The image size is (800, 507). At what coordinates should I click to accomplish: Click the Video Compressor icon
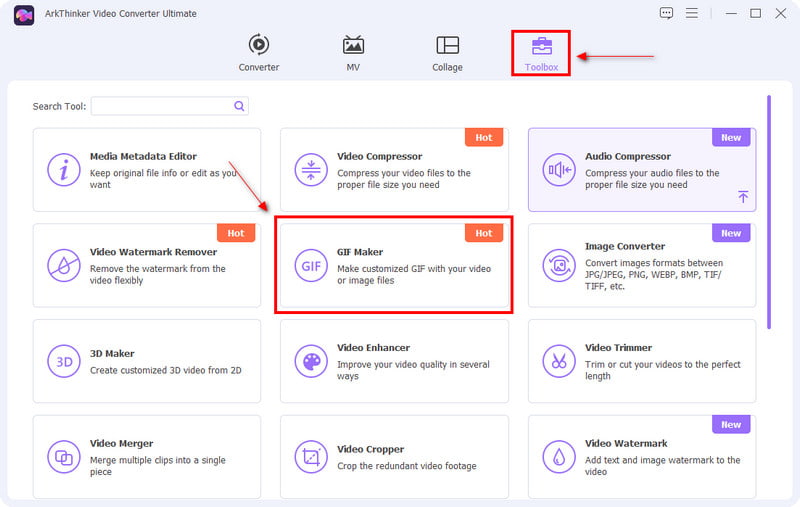point(311,170)
